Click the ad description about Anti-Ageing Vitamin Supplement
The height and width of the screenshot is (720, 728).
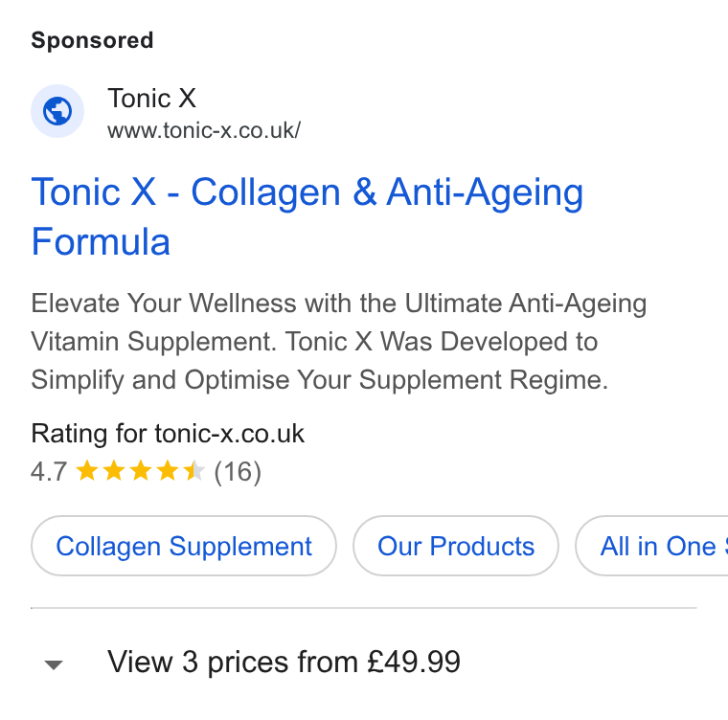[x=339, y=342]
